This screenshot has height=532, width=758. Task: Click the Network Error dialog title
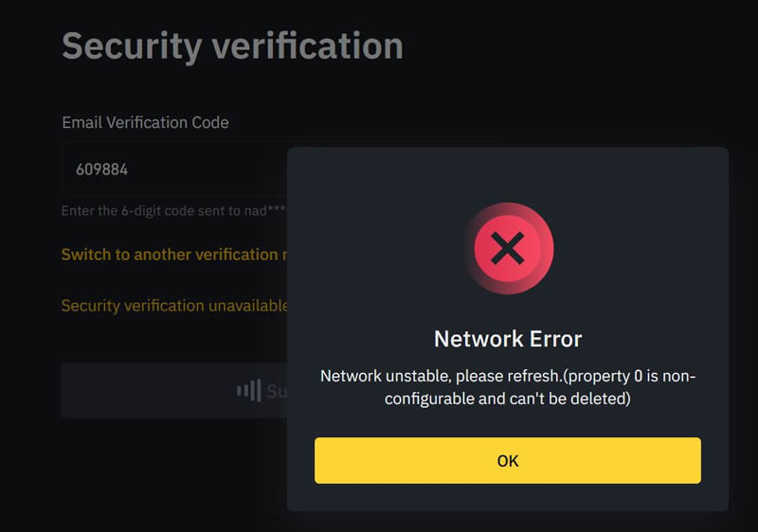pyautogui.click(x=508, y=339)
